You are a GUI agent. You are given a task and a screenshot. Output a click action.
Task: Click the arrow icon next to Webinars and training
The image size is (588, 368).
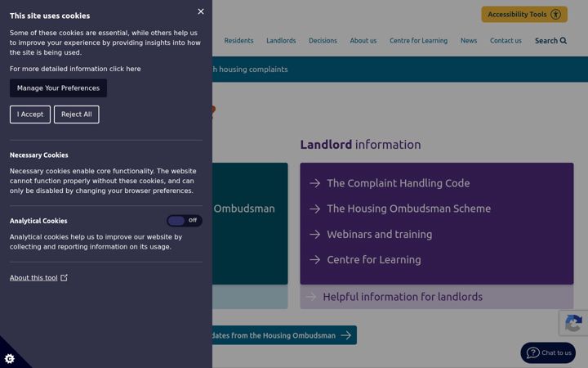click(x=315, y=235)
